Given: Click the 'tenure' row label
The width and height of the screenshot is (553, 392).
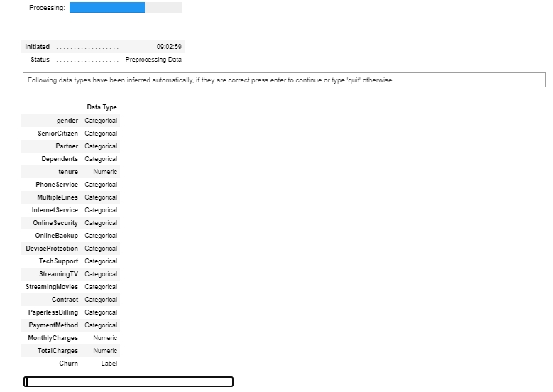Looking at the screenshot, I should click(68, 172).
